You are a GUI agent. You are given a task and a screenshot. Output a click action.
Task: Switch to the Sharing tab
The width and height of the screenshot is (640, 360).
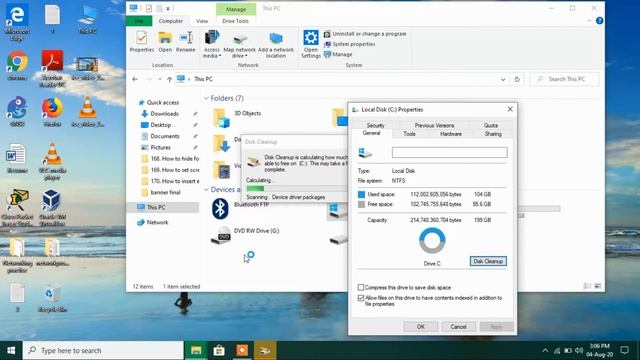(x=493, y=134)
